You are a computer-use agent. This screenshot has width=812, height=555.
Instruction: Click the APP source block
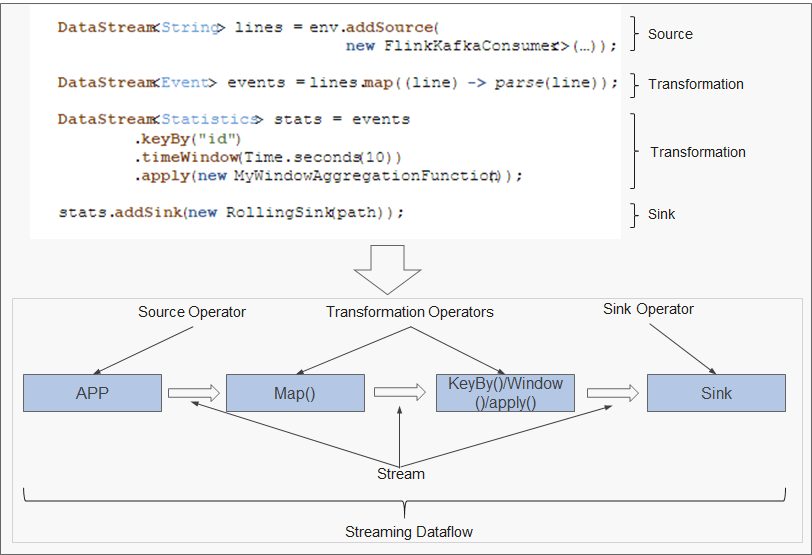tap(92, 393)
